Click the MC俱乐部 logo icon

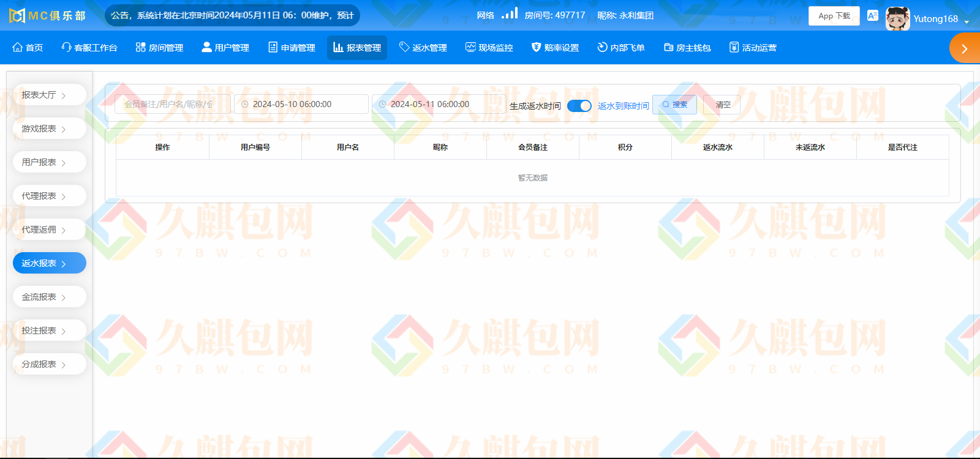(17, 15)
